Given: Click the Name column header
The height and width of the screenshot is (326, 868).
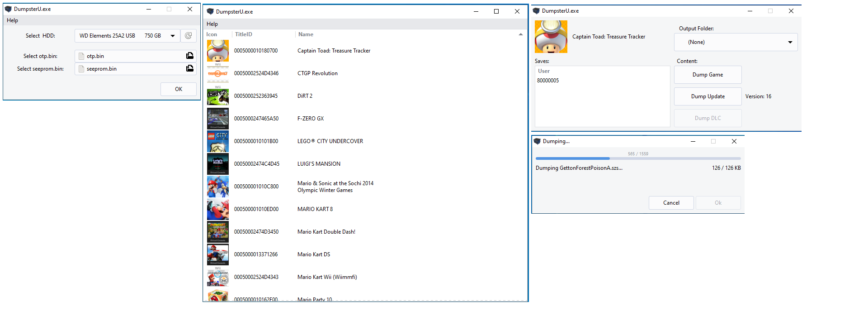Looking at the screenshot, I should (306, 34).
